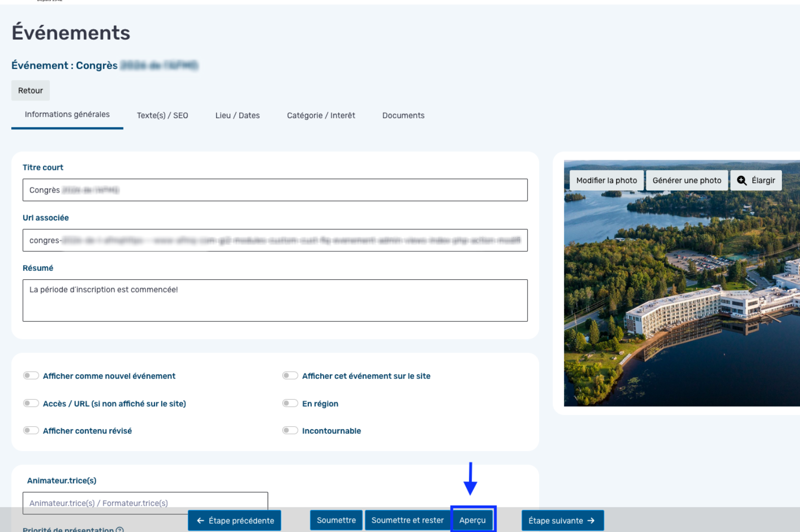Open the Documents tab
This screenshot has height=532, width=800.
[403, 116]
